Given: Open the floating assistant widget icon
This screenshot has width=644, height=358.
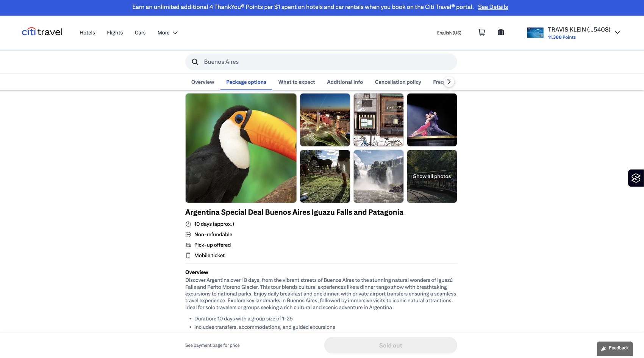Looking at the screenshot, I should tap(636, 178).
